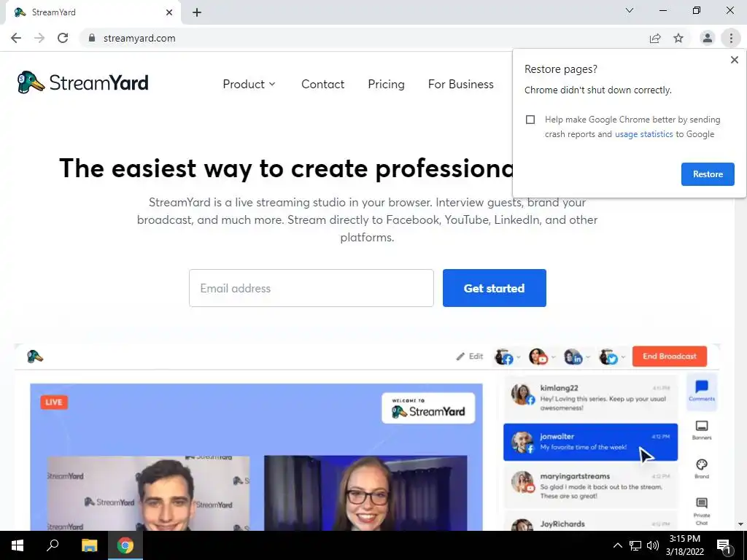747x560 pixels.
Task: Open the Brand palette icon
Action: (x=702, y=468)
